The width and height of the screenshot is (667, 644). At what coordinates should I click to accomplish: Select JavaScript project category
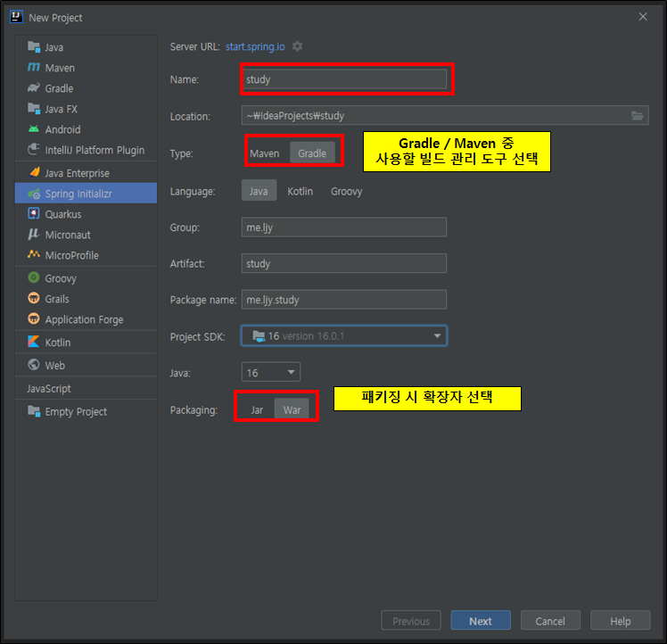coord(86,388)
